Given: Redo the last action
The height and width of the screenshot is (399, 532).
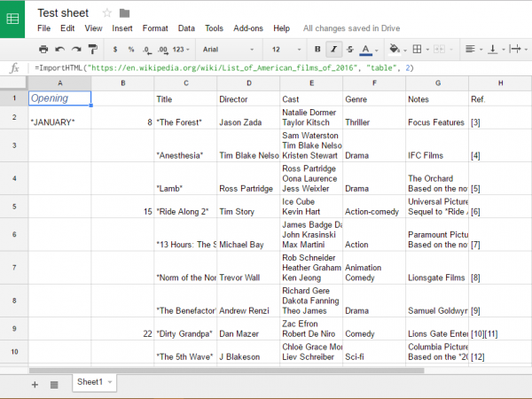Looking at the screenshot, I should click(x=76, y=49).
